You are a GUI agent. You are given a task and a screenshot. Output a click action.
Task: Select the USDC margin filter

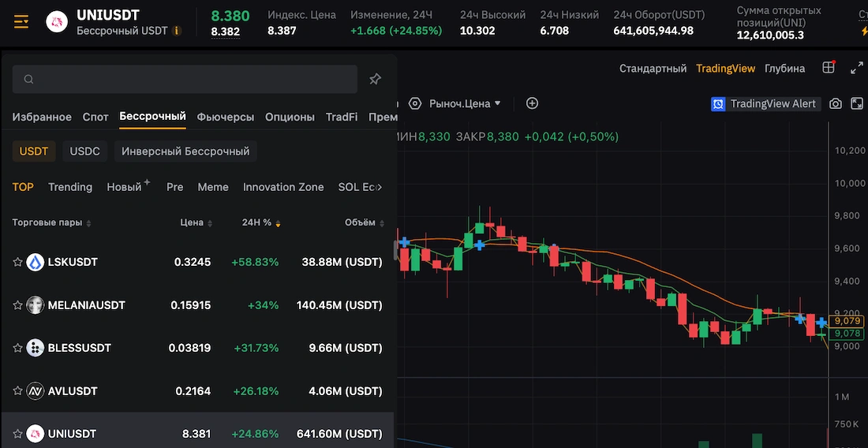(84, 151)
